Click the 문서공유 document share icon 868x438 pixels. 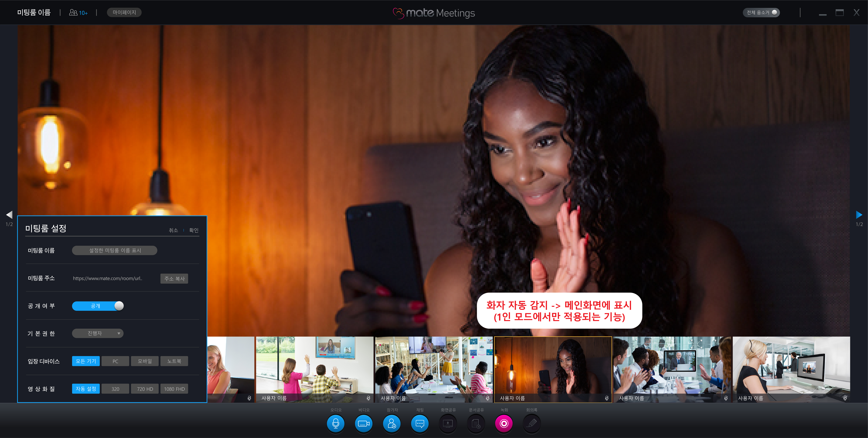476,424
